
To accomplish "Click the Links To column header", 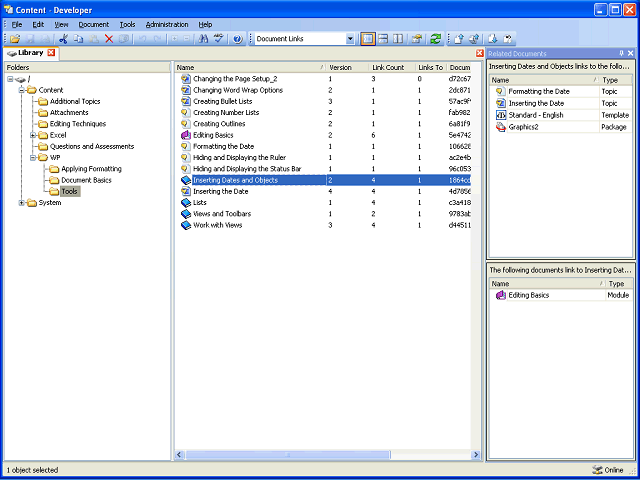I will coord(431,67).
